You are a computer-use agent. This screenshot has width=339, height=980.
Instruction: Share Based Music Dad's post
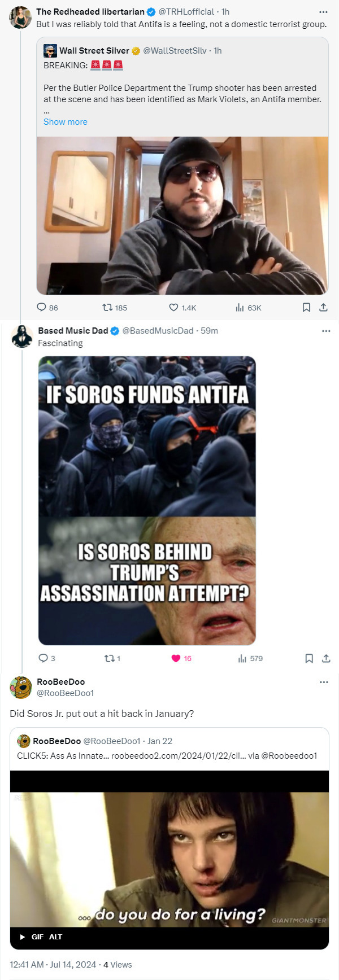[325, 658]
